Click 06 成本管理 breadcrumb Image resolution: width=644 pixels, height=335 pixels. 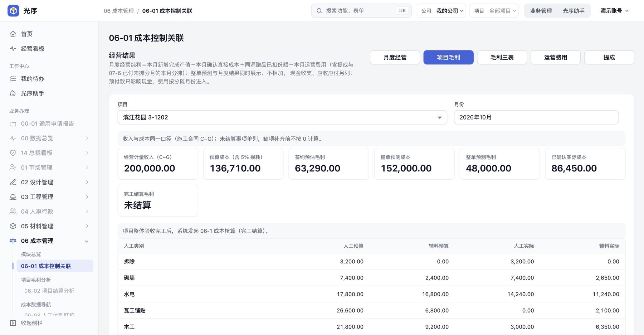[x=119, y=11]
